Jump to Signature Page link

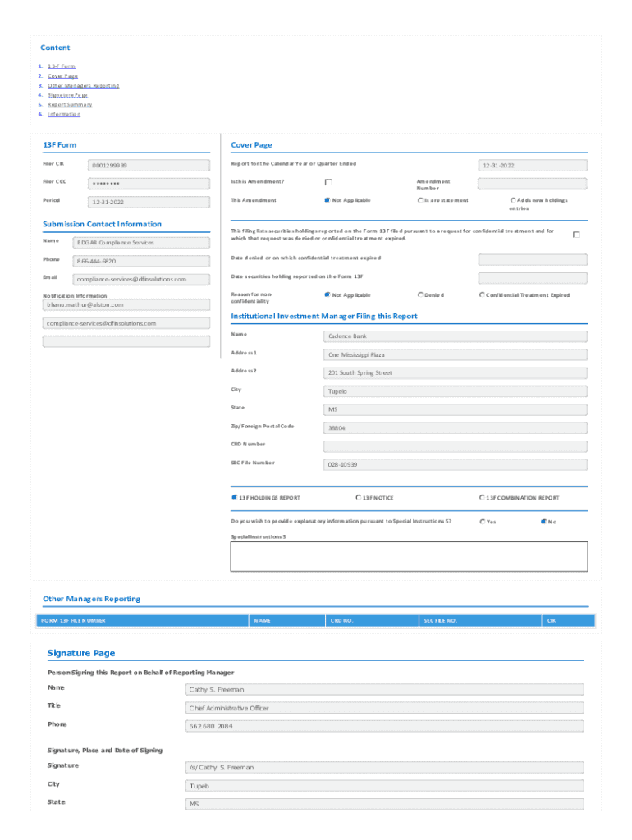pyautogui.click(x=67, y=95)
